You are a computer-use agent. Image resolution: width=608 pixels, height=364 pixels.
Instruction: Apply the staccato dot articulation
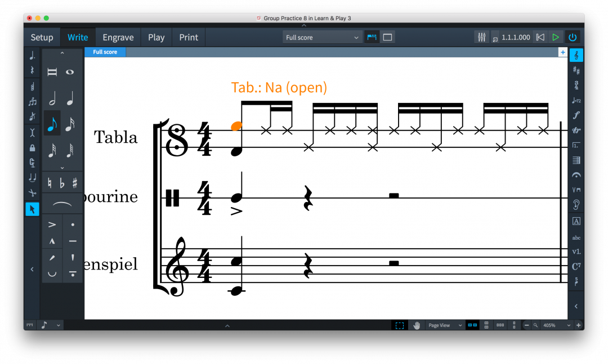tap(73, 224)
